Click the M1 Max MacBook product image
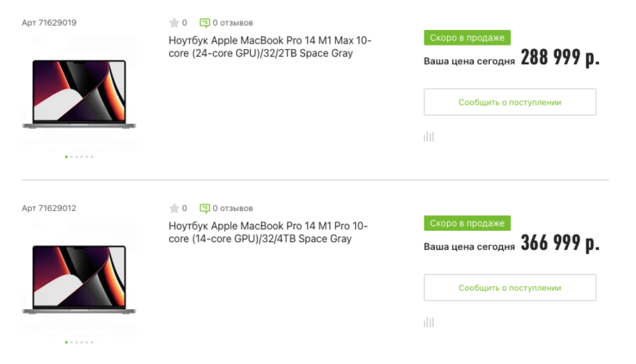The height and width of the screenshot is (364, 636). coord(79,94)
